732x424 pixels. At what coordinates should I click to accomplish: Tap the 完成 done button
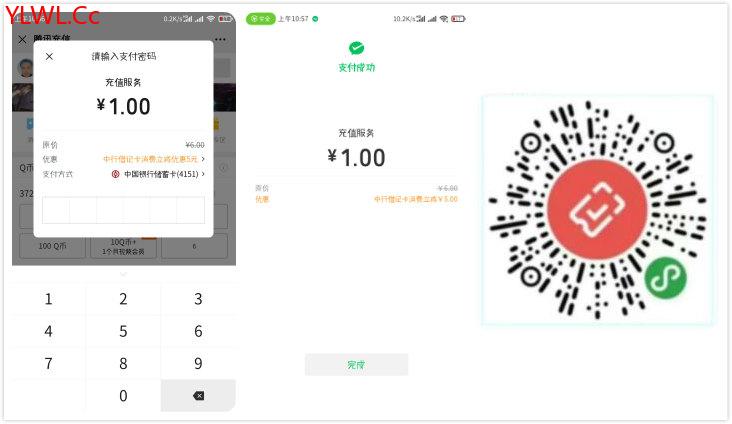tap(356, 365)
